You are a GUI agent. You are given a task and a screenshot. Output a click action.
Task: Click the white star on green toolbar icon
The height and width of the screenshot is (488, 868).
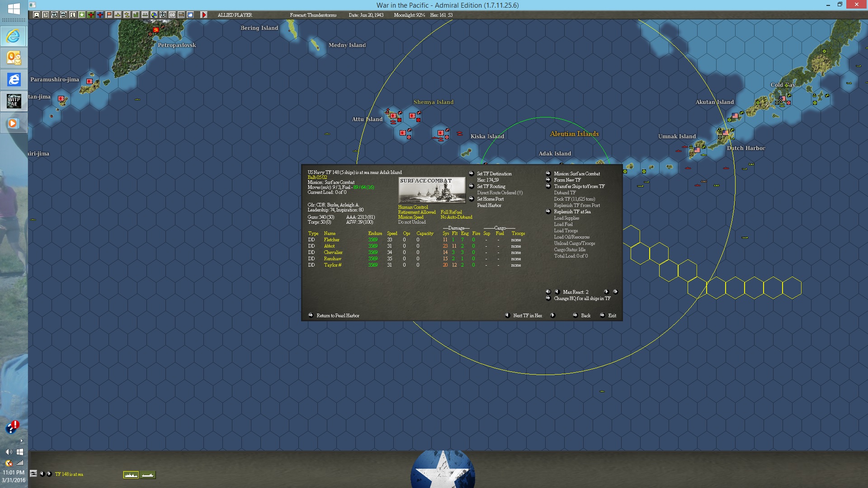tap(82, 15)
